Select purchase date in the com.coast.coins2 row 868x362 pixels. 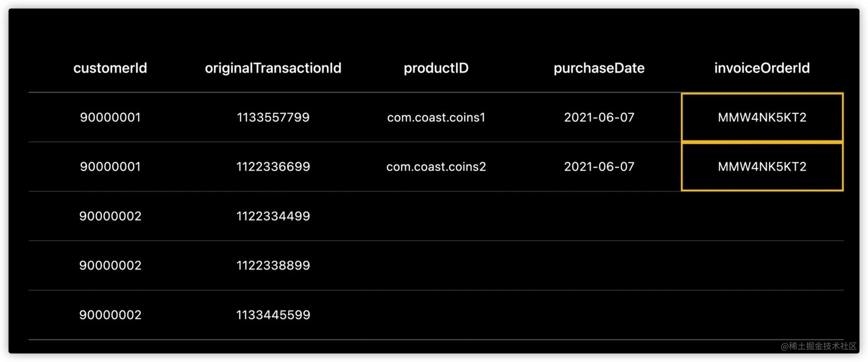[x=599, y=167]
